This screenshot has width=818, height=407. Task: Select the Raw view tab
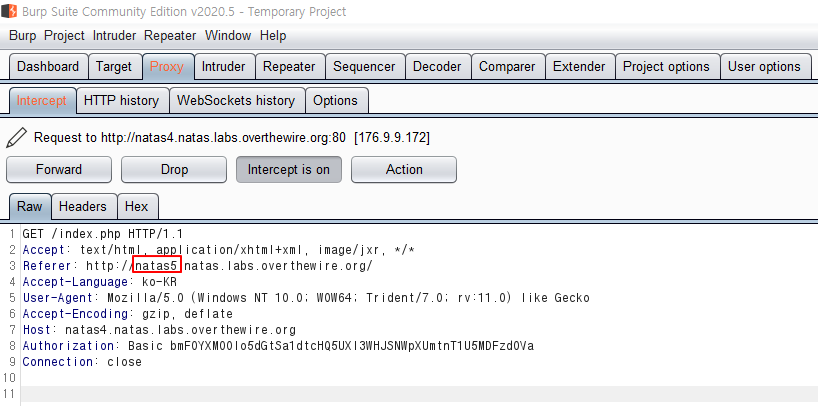pos(30,207)
